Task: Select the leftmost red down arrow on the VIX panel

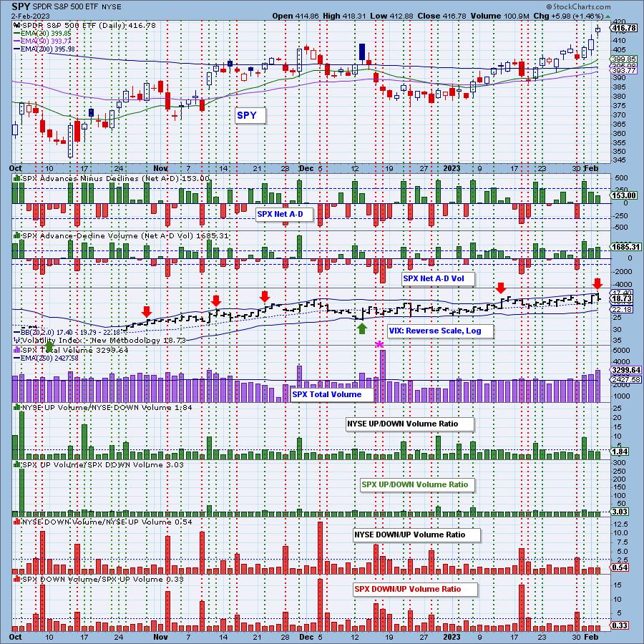Action: (147, 311)
